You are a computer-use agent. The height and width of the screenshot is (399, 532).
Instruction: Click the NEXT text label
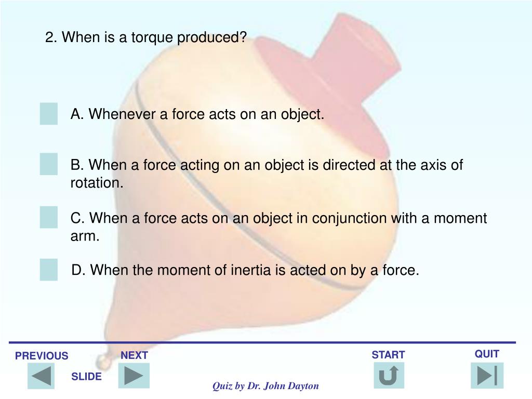[x=135, y=355]
